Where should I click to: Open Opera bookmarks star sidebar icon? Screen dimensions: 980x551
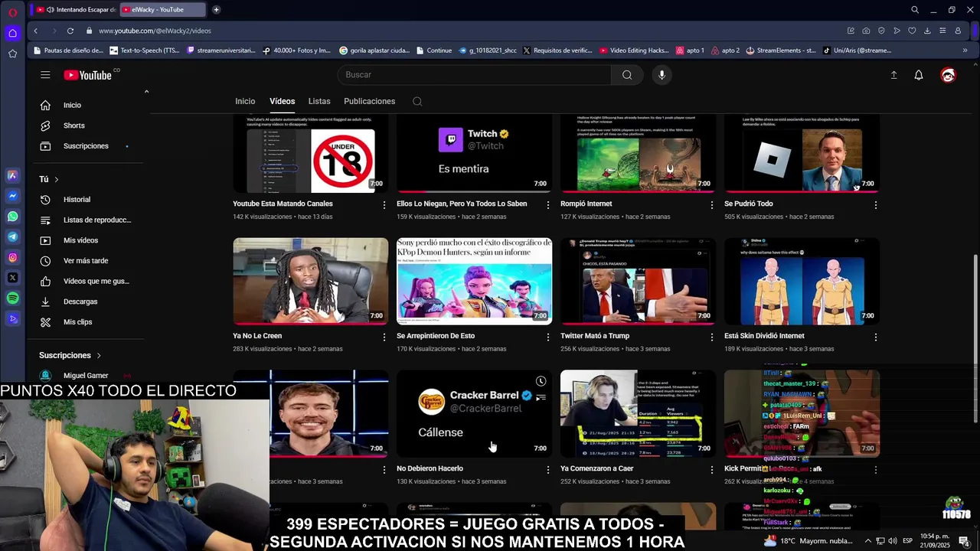tap(12, 54)
